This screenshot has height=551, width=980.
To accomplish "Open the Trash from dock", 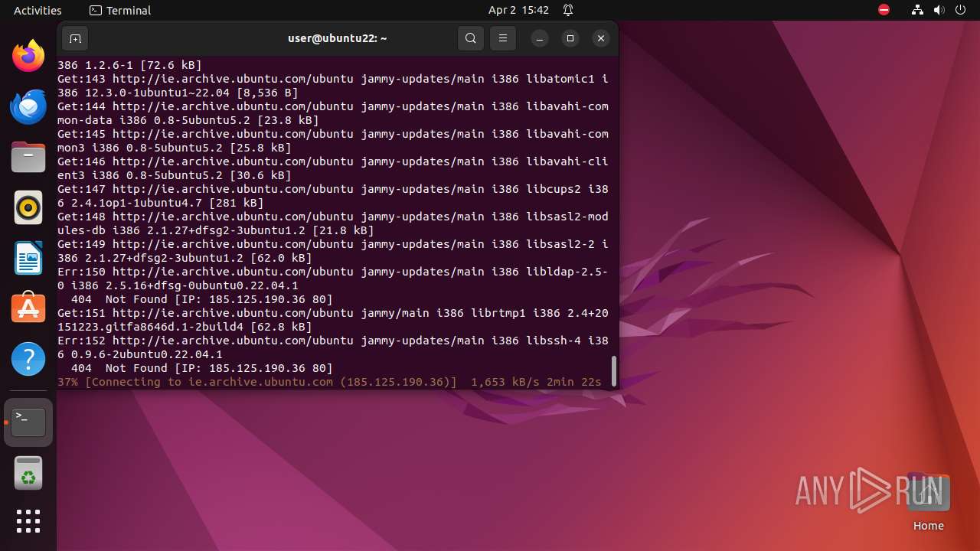I will [28, 473].
